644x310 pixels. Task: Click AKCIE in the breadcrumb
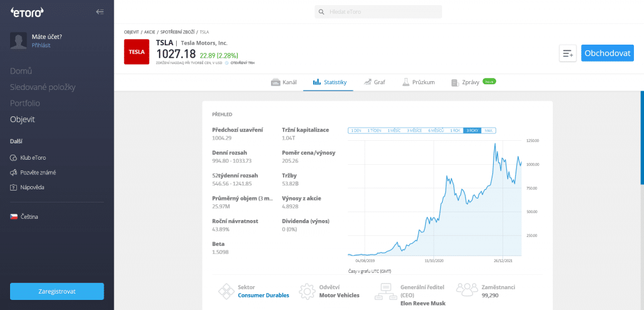[x=150, y=31]
